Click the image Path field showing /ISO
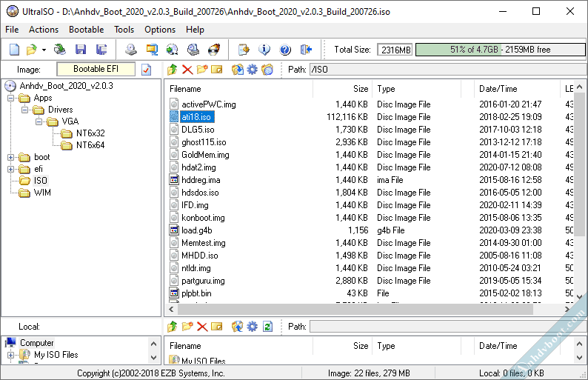The width and height of the screenshot is (588, 380). (x=448, y=70)
